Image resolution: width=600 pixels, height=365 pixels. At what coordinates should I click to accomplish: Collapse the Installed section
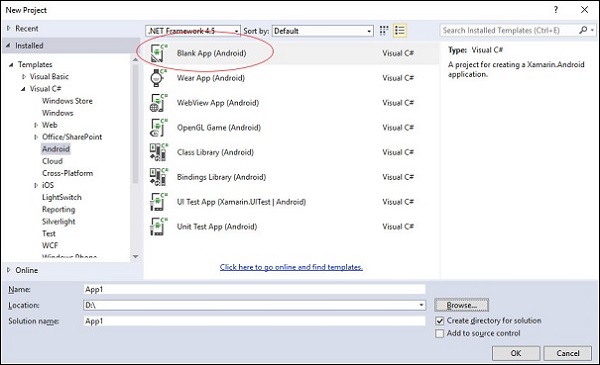point(8,46)
